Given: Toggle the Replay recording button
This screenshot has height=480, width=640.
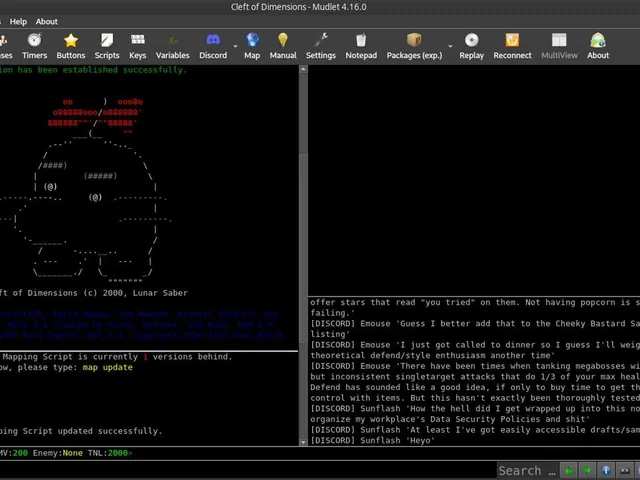Looking at the screenshot, I should tap(471, 46).
